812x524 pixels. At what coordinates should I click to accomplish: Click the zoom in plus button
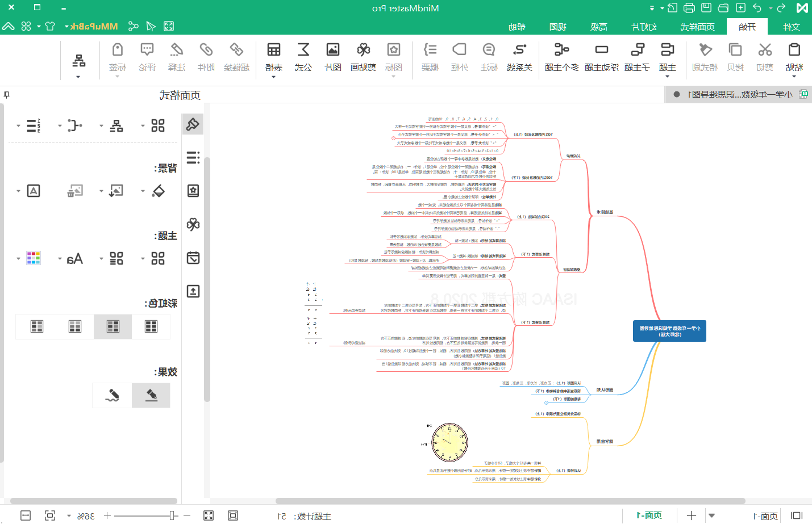click(107, 515)
